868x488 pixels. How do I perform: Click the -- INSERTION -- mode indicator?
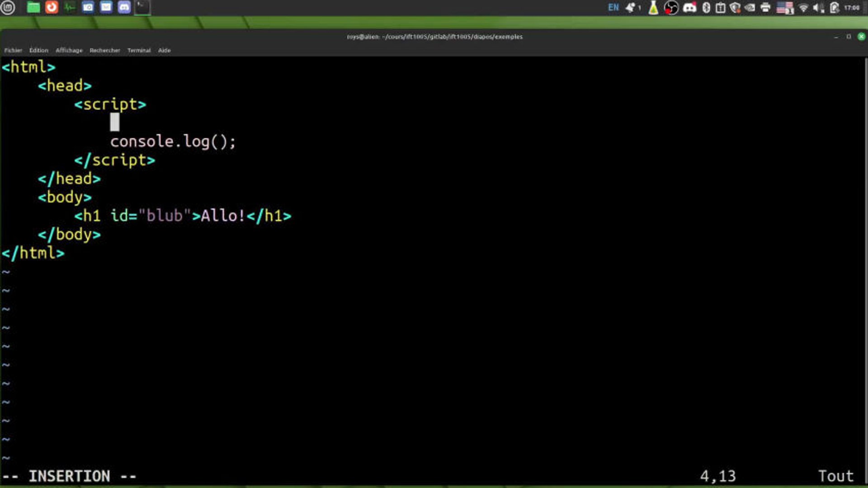[69, 476]
